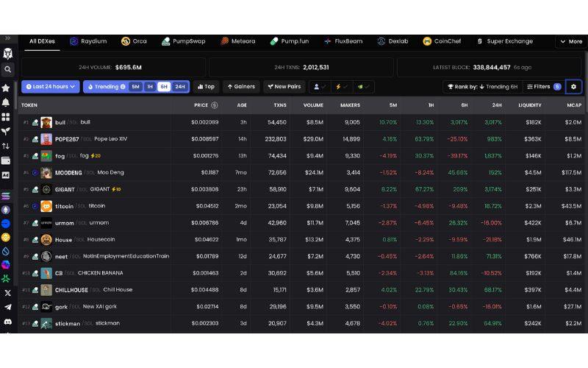Switch to the Raydium tab

[x=88, y=41]
